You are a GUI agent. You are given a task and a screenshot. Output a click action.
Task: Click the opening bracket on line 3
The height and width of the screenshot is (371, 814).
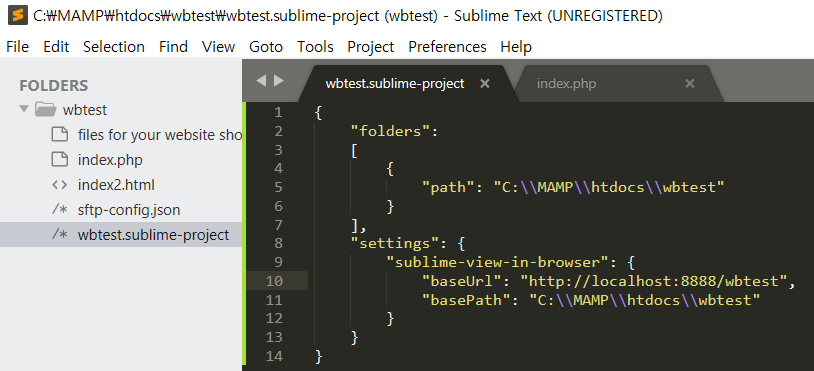tap(354, 150)
